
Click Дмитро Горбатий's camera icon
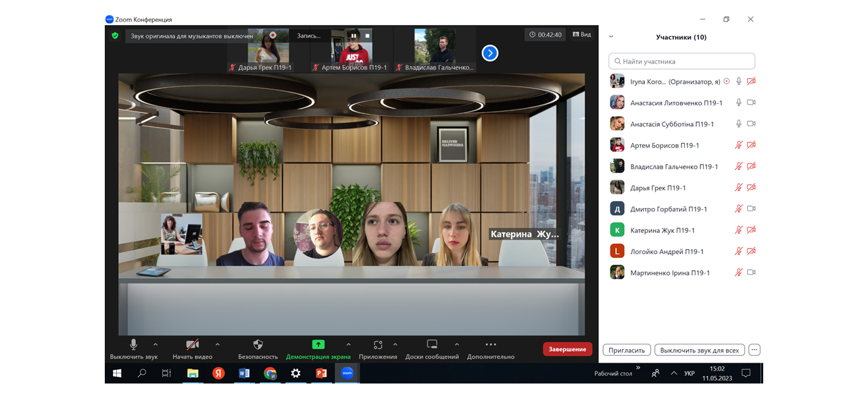[x=751, y=209]
